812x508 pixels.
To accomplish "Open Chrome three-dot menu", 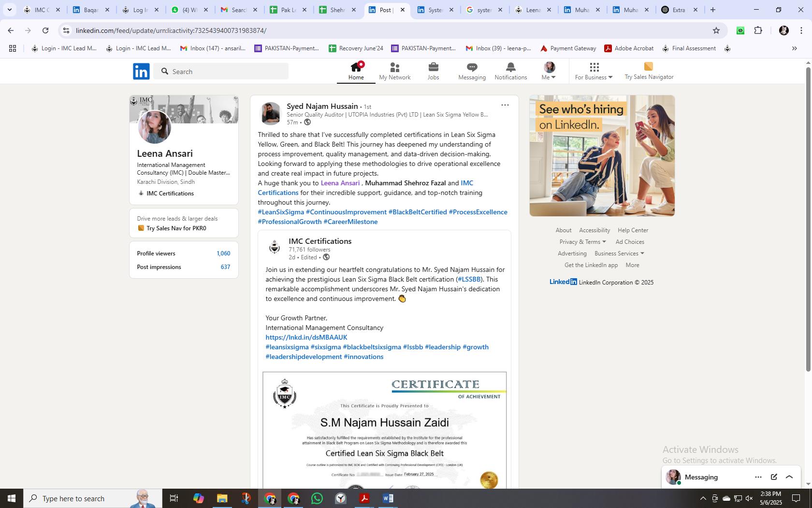I will (x=801, y=30).
